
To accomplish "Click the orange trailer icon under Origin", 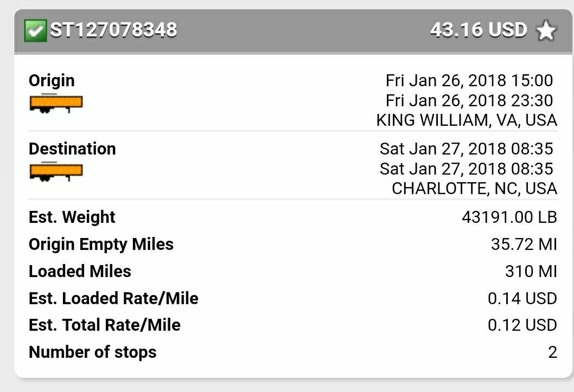I will (x=56, y=103).
